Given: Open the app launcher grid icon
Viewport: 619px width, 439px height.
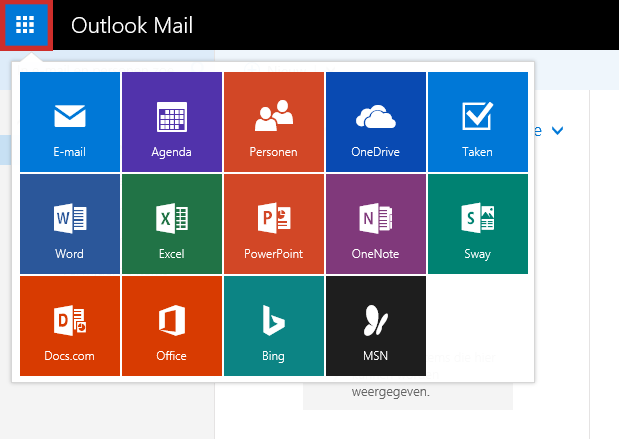Looking at the screenshot, I should [x=26, y=25].
